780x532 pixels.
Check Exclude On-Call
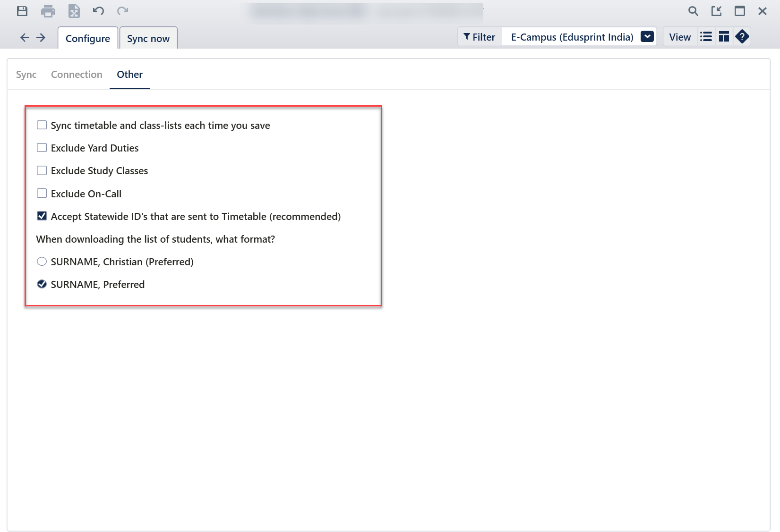42,193
